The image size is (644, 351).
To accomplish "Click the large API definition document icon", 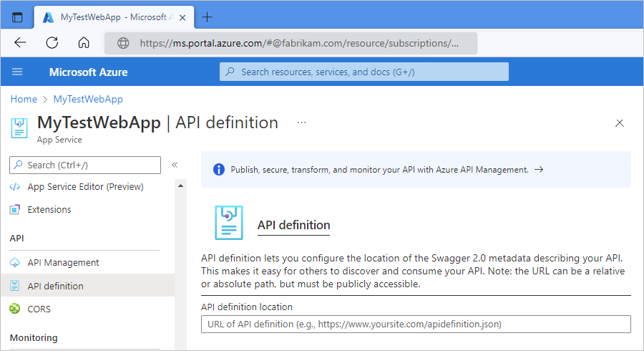I will coord(229,223).
